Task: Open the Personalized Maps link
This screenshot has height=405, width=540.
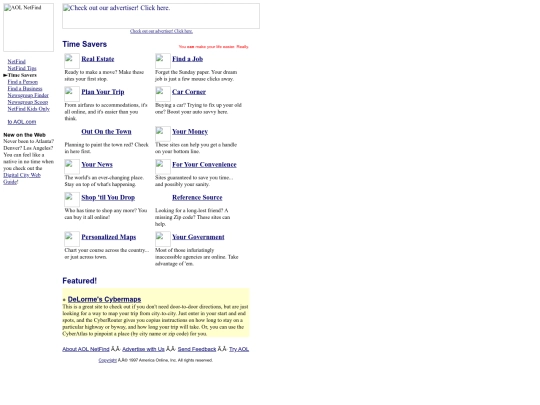Action: [x=108, y=237]
